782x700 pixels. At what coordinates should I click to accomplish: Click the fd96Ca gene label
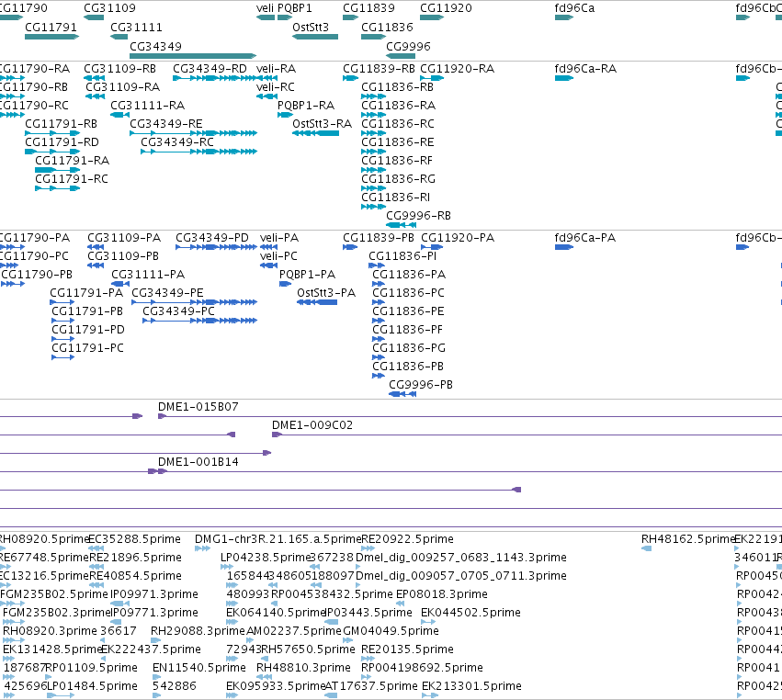point(574,8)
